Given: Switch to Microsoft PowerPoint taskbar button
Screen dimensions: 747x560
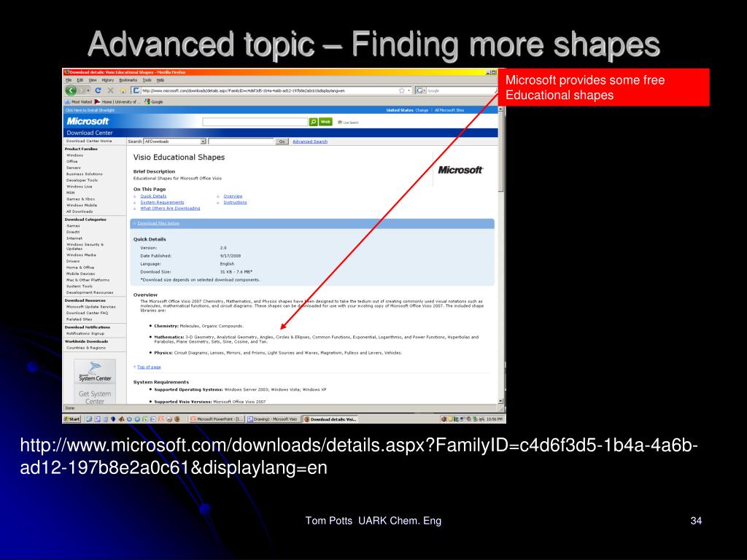Looking at the screenshot, I should click(217, 419).
